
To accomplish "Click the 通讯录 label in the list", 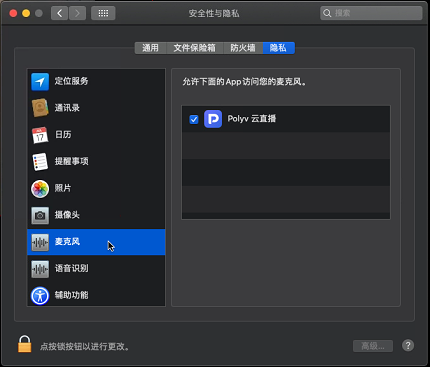I will pyautogui.click(x=67, y=108).
